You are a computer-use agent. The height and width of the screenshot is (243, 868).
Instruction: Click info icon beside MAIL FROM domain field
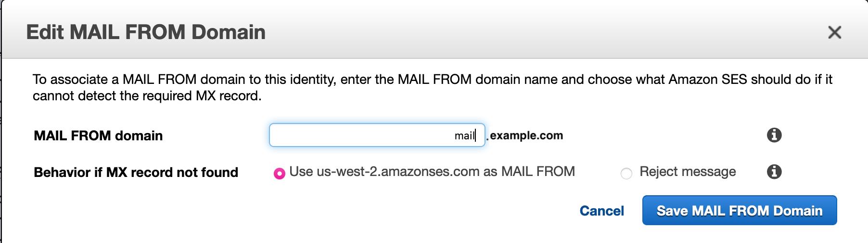point(774,135)
